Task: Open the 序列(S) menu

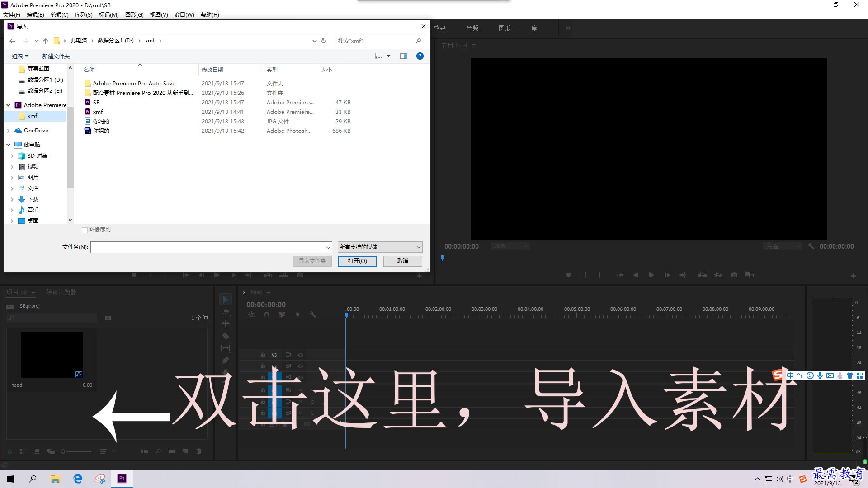Action: click(84, 14)
